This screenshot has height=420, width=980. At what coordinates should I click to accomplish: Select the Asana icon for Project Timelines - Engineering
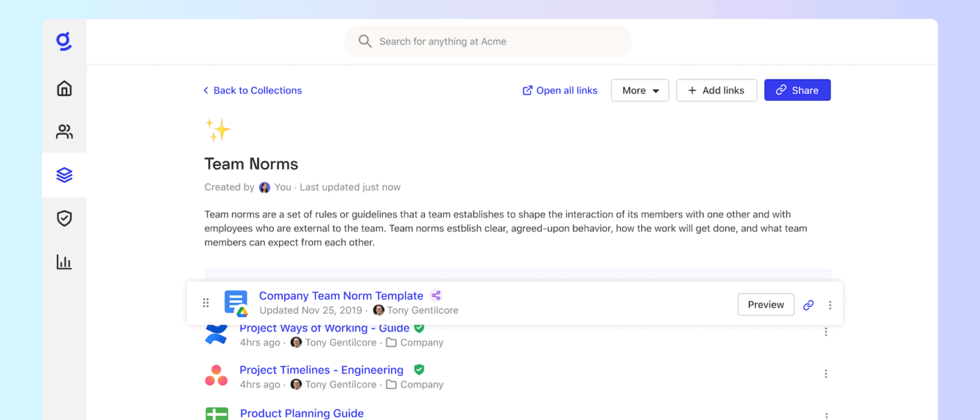(216, 376)
